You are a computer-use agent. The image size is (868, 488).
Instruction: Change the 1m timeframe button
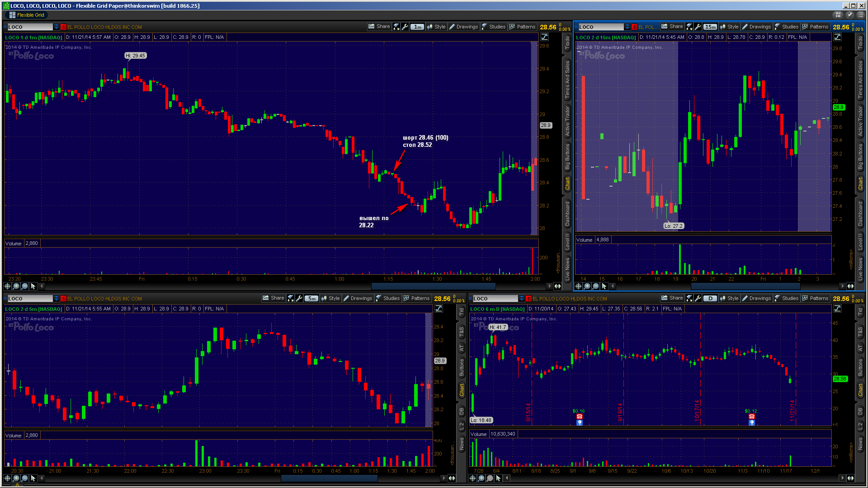417,27
